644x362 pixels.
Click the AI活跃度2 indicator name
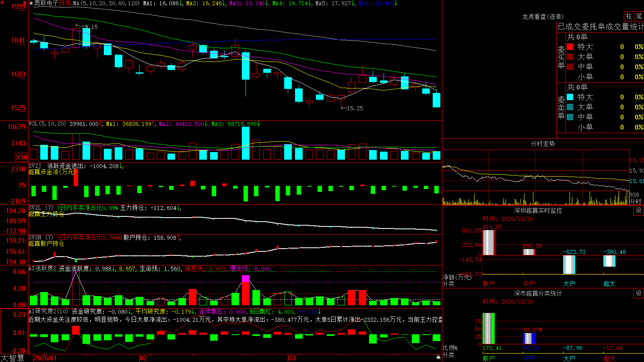pyautogui.click(x=43, y=268)
